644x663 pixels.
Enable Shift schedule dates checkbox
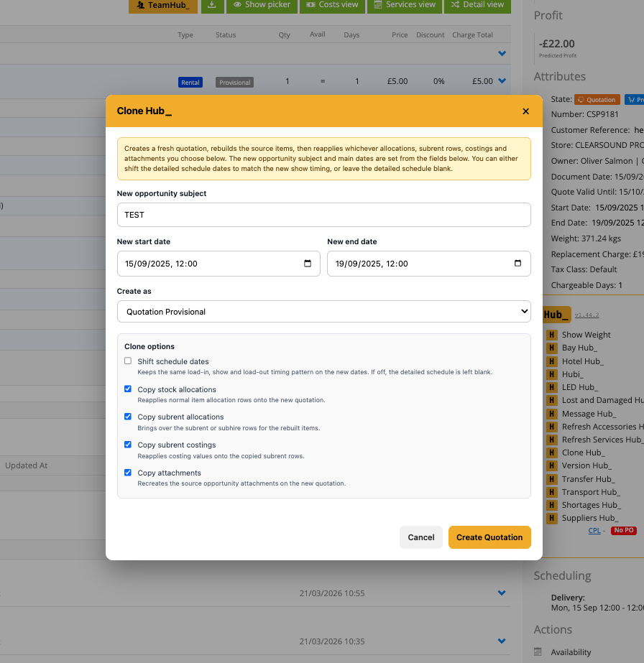128,361
